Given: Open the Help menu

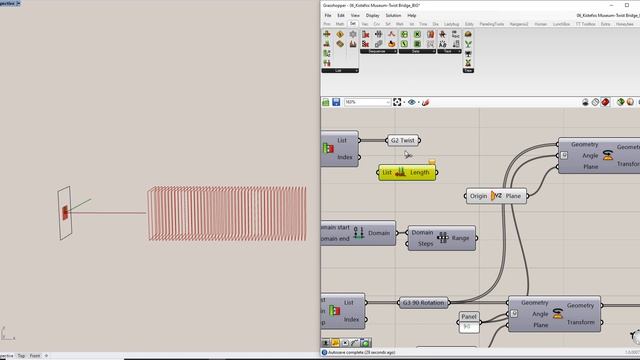Looking at the screenshot, I should point(411,16).
